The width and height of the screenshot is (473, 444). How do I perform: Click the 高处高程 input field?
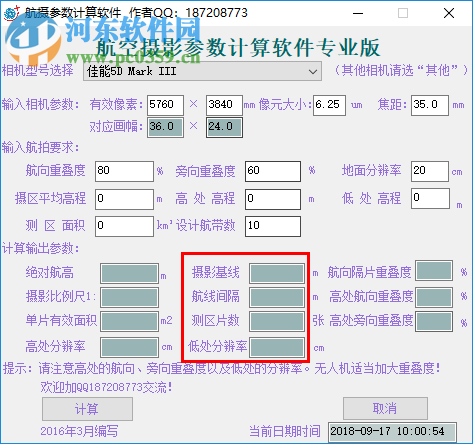click(273, 199)
